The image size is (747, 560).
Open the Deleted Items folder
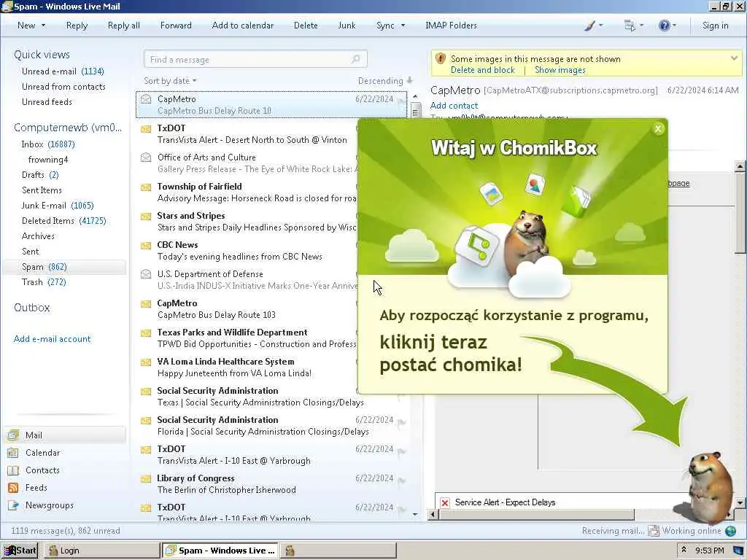64,221
